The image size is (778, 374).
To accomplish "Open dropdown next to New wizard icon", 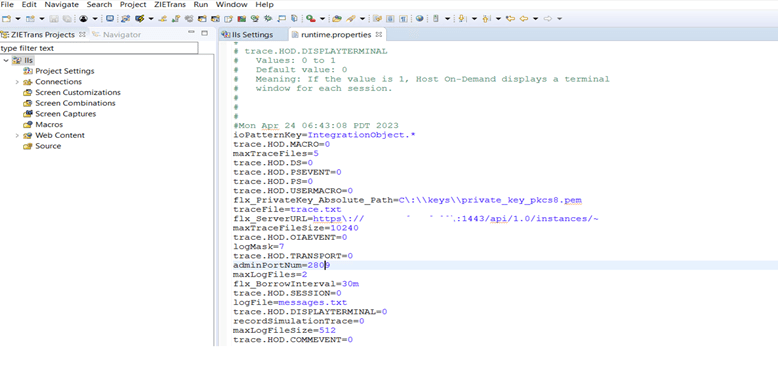I will click(18, 19).
